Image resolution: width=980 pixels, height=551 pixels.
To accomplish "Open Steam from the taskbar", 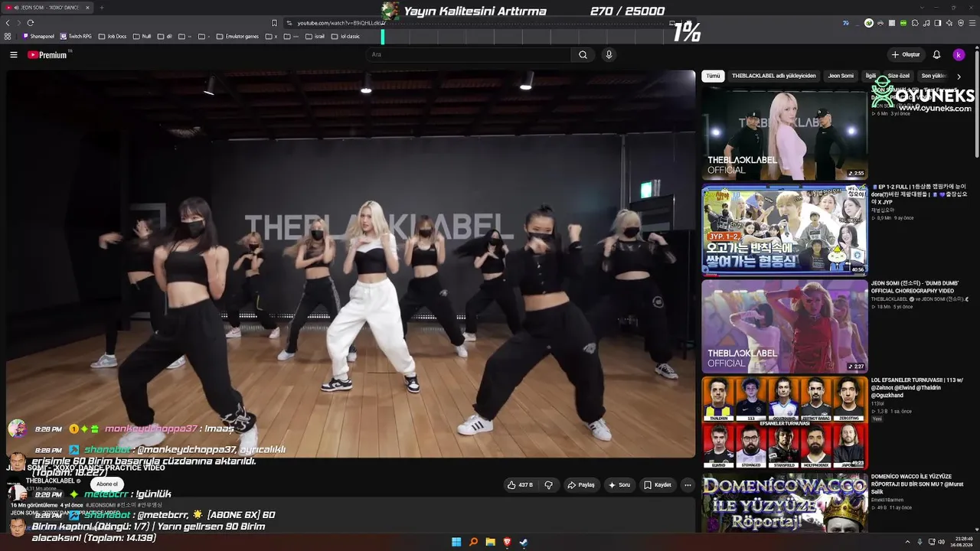I will click(524, 542).
